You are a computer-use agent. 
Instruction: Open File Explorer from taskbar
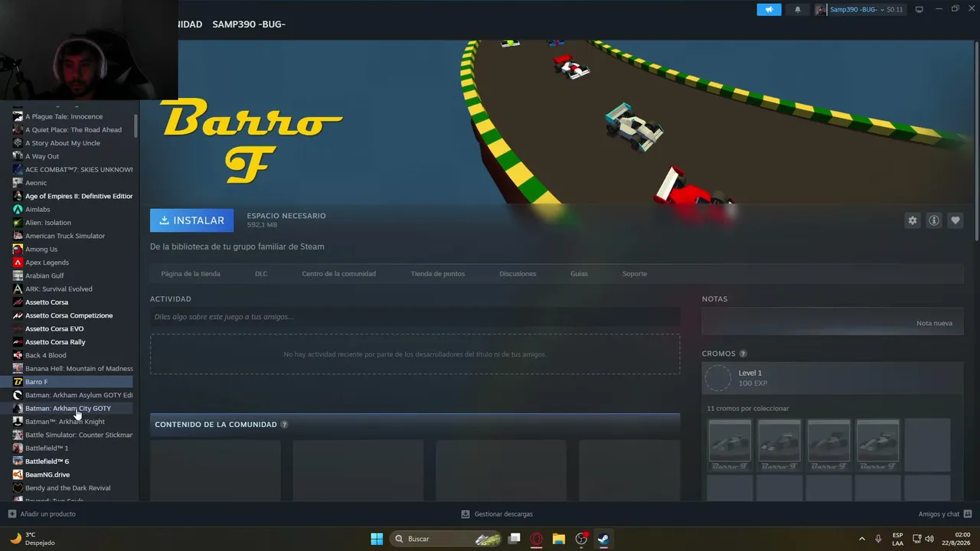(559, 539)
